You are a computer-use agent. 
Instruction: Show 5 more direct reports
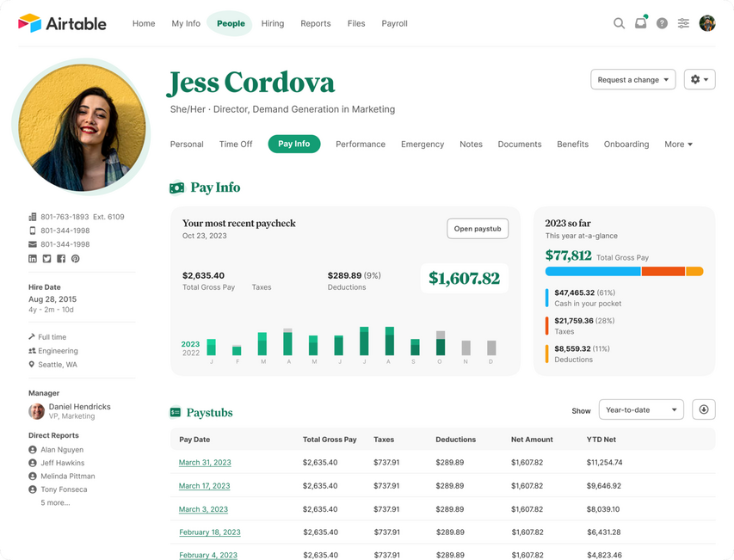(55, 502)
